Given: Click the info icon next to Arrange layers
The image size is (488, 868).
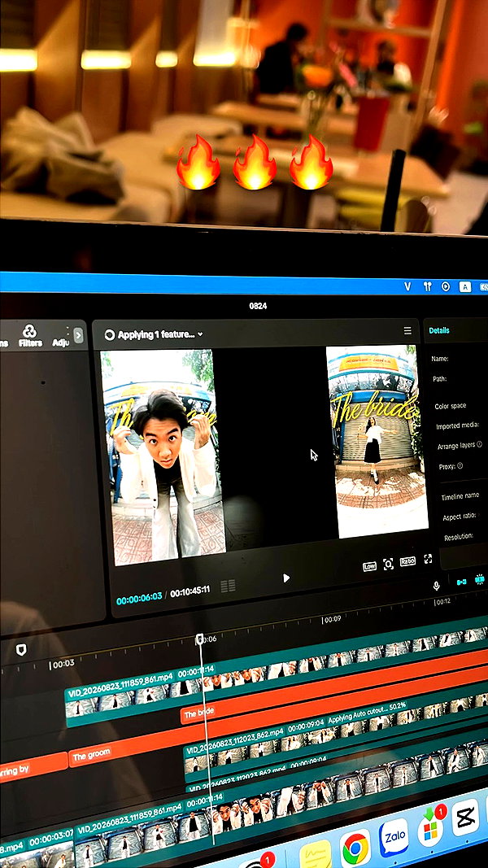Looking at the screenshot, I should (x=479, y=444).
